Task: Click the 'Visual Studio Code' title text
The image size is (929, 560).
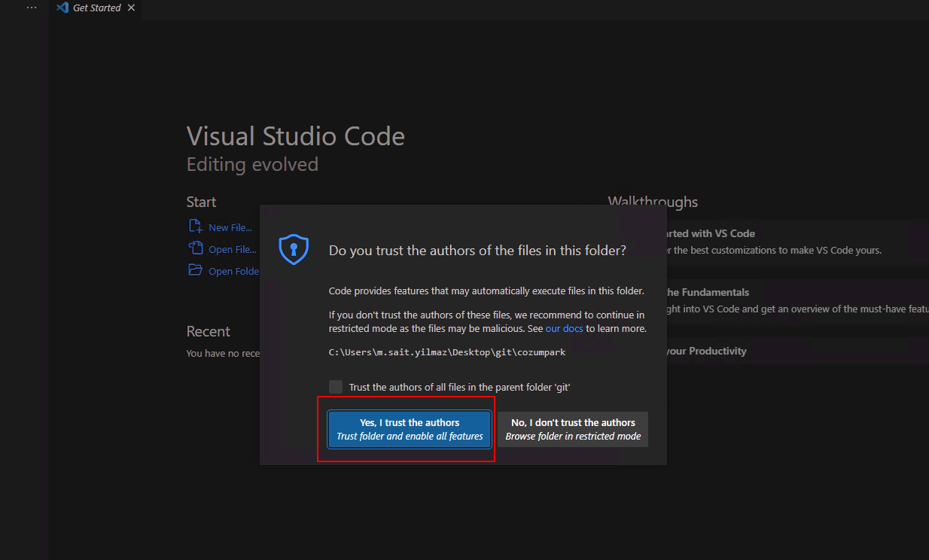Action: coord(296,136)
